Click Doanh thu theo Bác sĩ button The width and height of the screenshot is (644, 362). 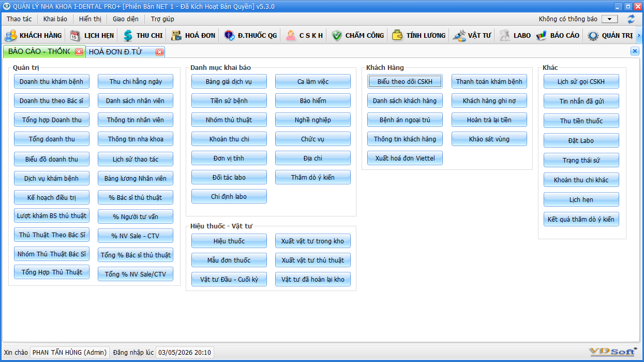tap(52, 100)
